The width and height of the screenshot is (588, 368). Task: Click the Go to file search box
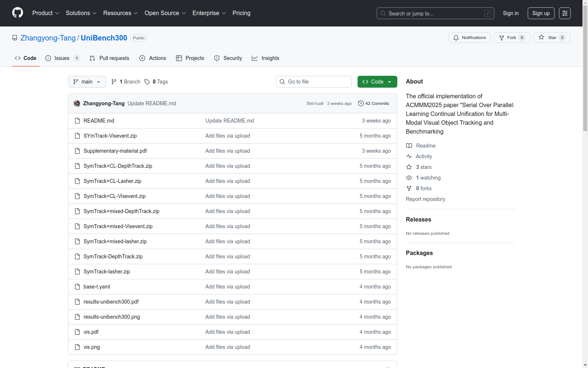(x=314, y=82)
